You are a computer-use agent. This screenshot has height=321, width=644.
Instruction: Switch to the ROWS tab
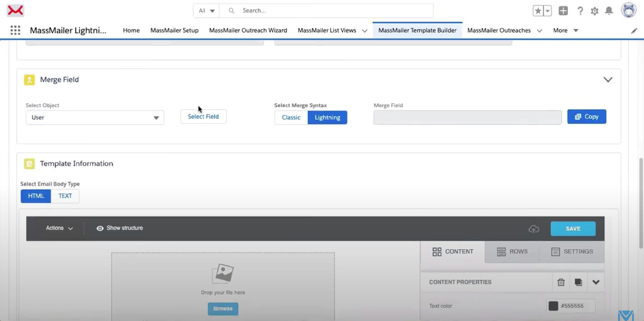[x=512, y=251]
